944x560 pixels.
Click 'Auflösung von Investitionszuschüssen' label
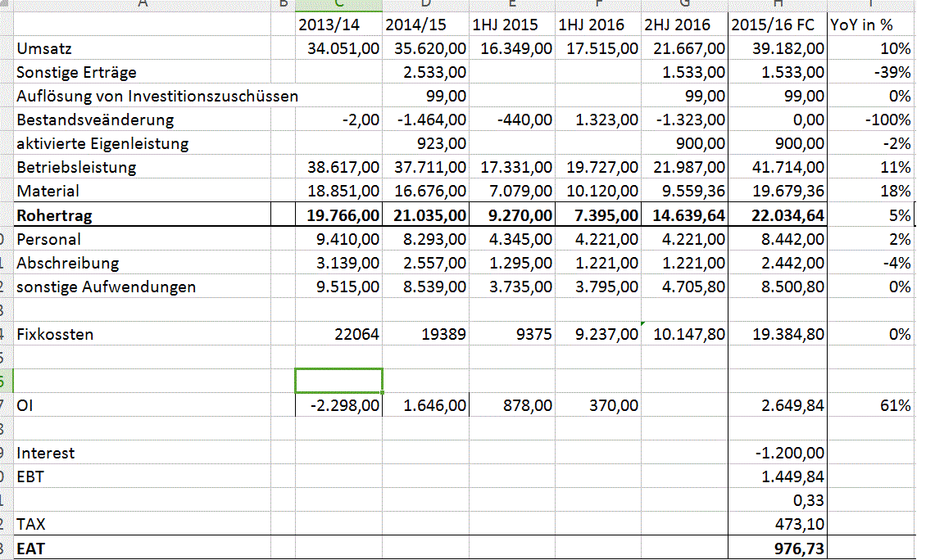(157, 96)
